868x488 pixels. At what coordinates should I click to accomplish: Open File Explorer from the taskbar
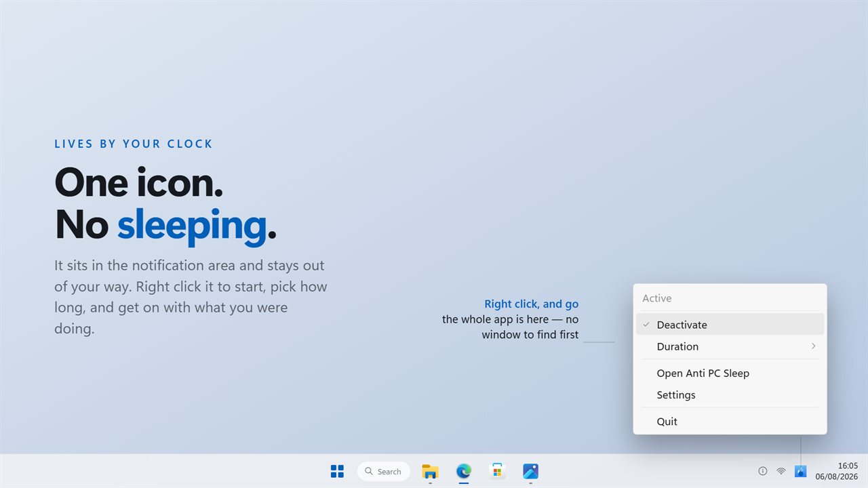(x=430, y=471)
